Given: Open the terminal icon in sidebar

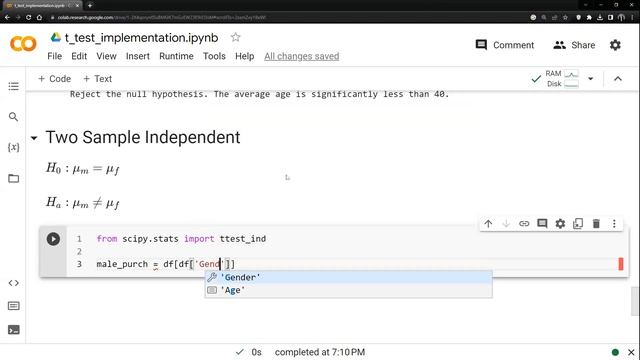Looking at the screenshot, I should (13, 330).
